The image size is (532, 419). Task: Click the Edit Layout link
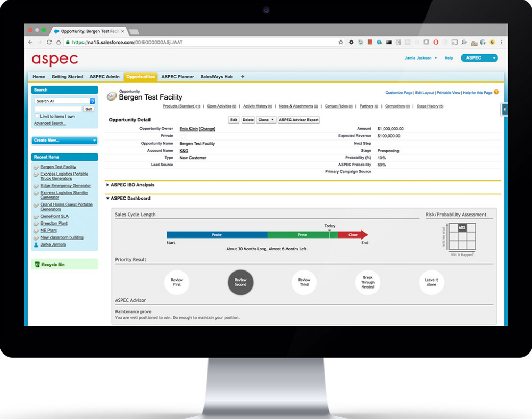(x=425, y=93)
